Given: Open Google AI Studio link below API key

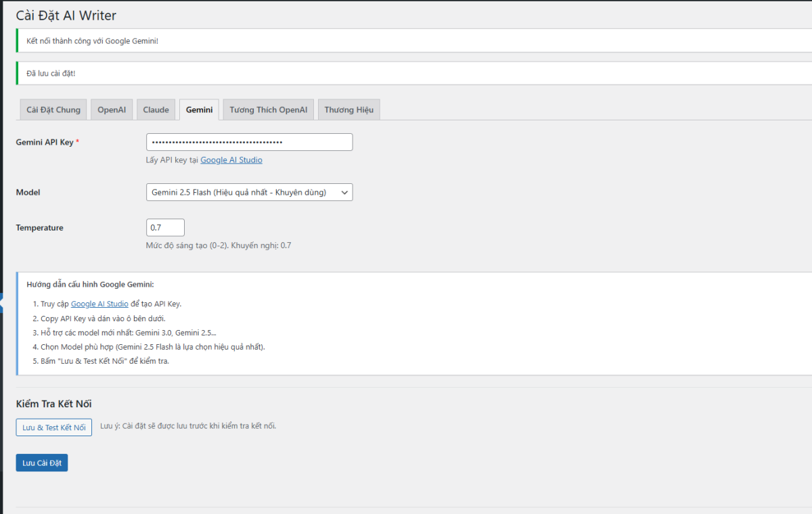Looking at the screenshot, I should pos(231,160).
